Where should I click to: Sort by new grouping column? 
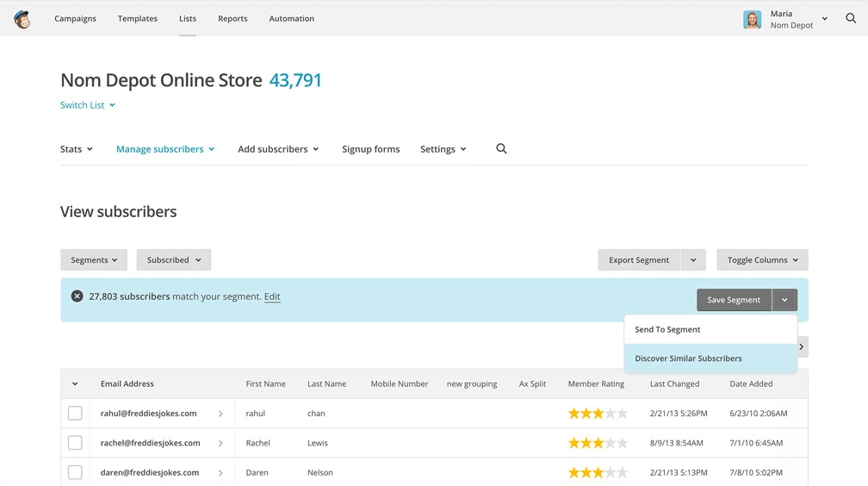coord(472,383)
